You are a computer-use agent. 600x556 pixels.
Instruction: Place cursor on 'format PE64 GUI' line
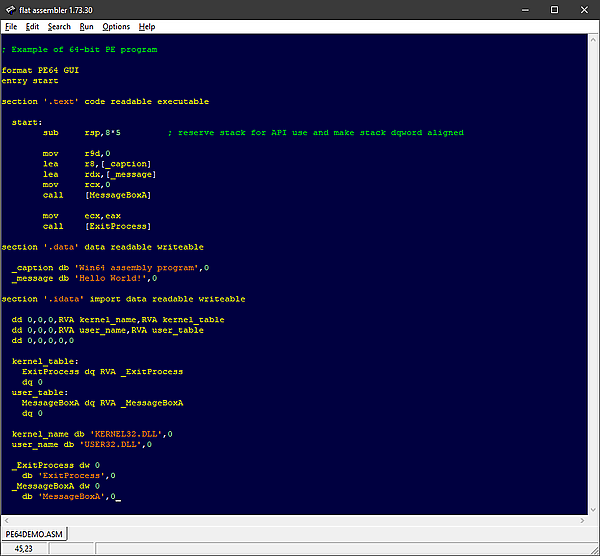(x=40, y=70)
